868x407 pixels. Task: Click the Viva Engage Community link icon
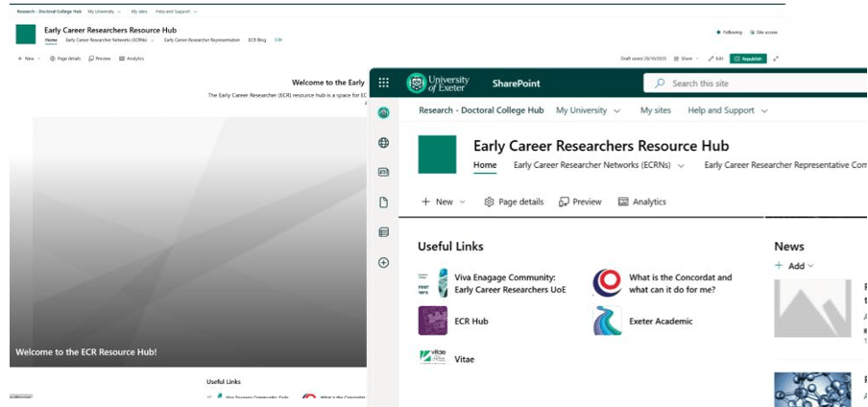coord(433,283)
